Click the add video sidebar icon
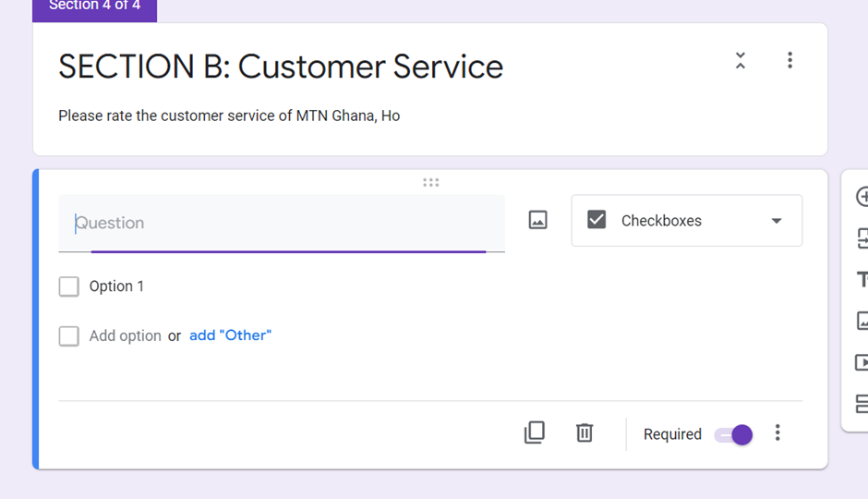The height and width of the screenshot is (499, 868). pyautogui.click(x=862, y=362)
